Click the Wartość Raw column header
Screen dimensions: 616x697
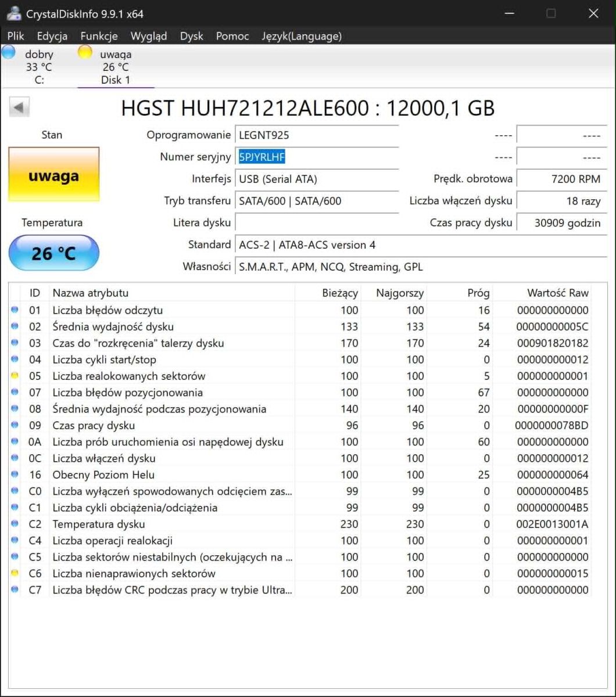pyautogui.click(x=542, y=293)
